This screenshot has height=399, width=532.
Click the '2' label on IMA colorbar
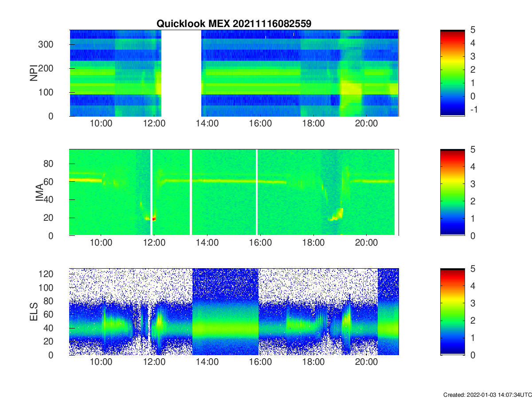(473, 201)
